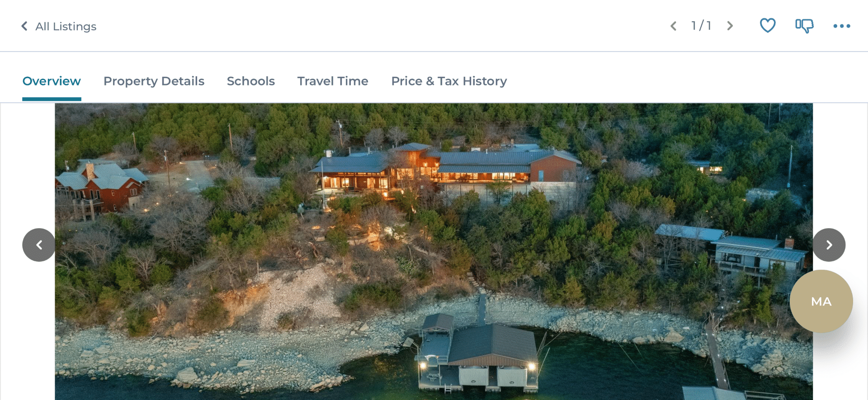
Task: Click the back chevron beside All Listings
Action: (x=24, y=26)
